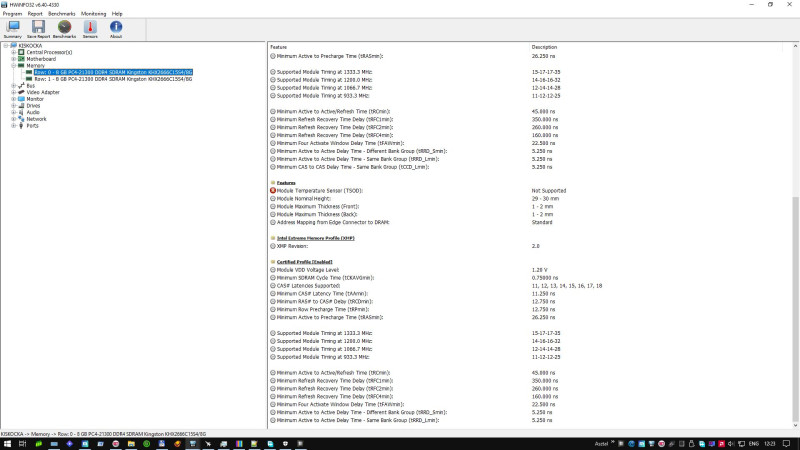Screen dimensions: 800x450
Task: Expand the Monitor node
Action: [x=14, y=99]
